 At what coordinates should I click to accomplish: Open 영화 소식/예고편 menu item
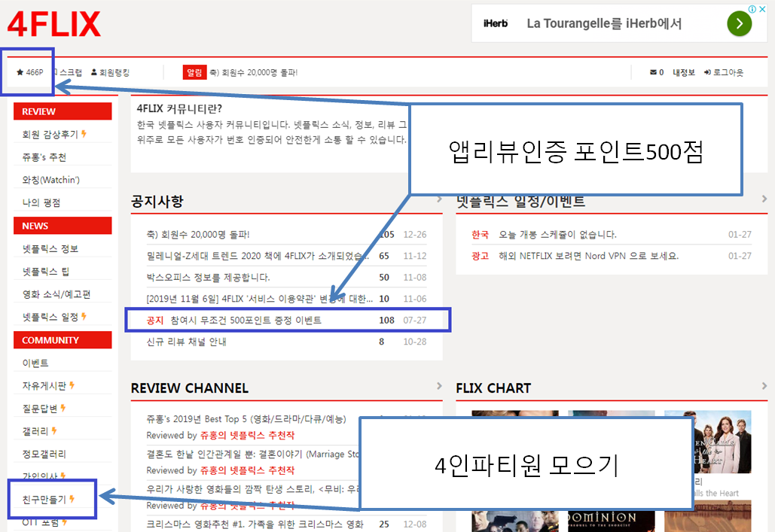point(56,294)
